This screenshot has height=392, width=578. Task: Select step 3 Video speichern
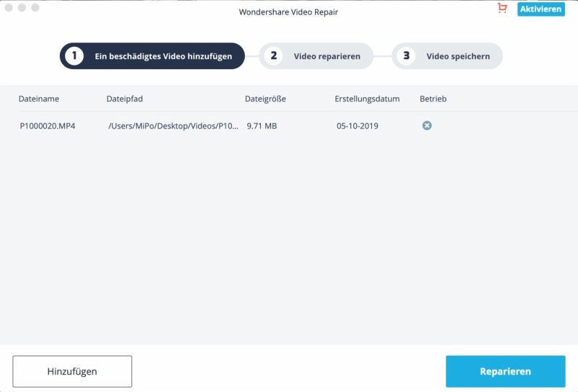tap(447, 56)
